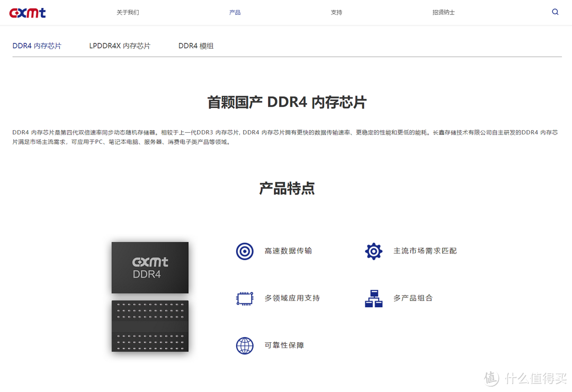Select the gear icon for 主流市场需求匹配
This screenshot has height=392, width=572.
(374, 251)
